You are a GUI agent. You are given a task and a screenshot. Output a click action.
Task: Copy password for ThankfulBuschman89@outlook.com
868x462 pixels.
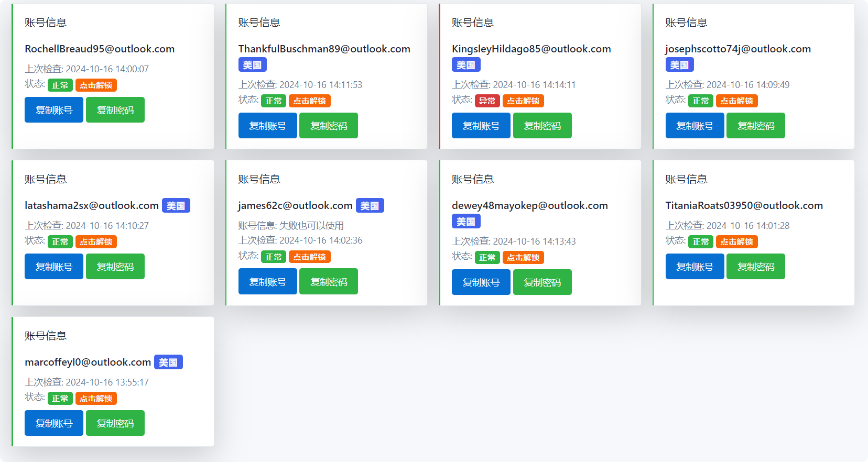(329, 126)
